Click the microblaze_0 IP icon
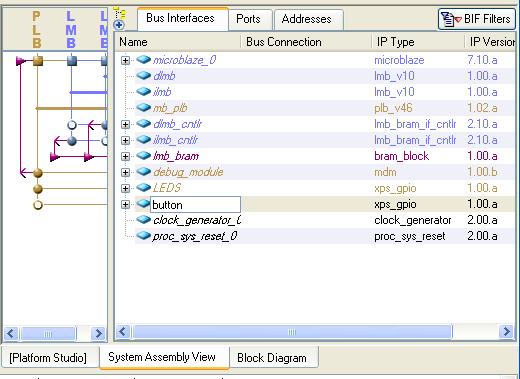 pyautogui.click(x=144, y=60)
